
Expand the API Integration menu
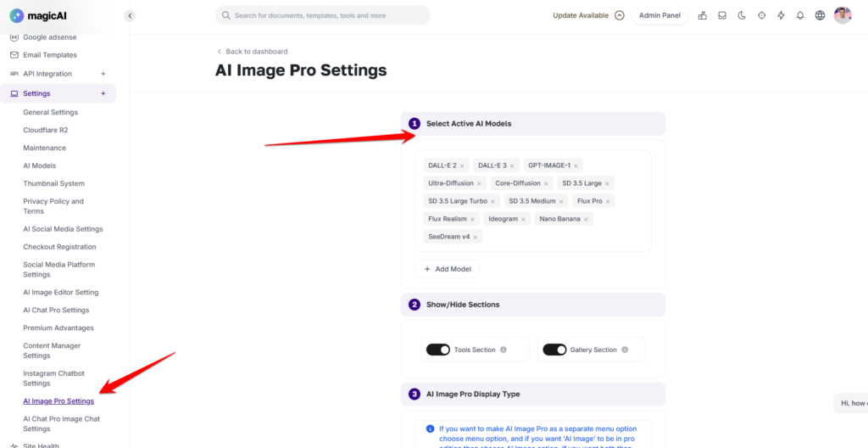(103, 74)
